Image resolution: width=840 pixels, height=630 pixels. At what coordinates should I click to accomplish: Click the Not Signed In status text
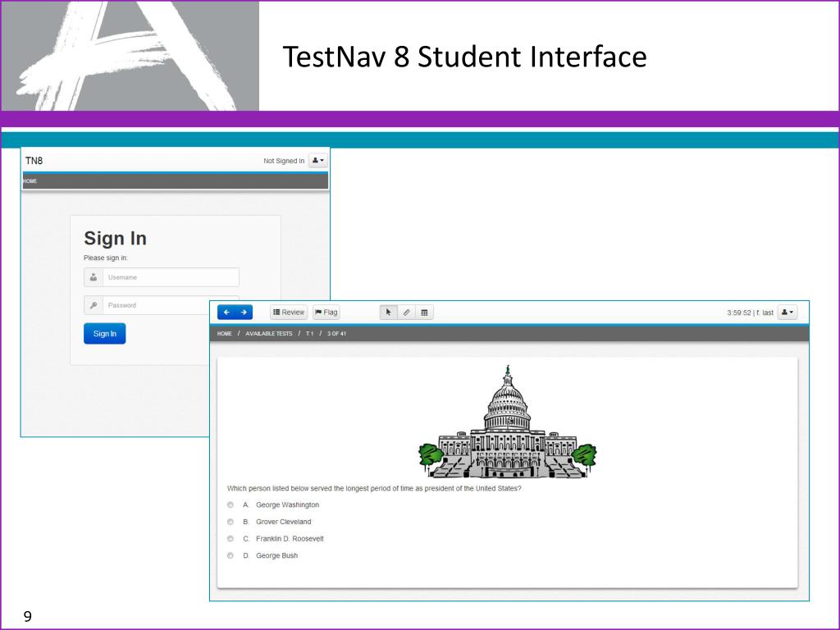click(284, 161)
